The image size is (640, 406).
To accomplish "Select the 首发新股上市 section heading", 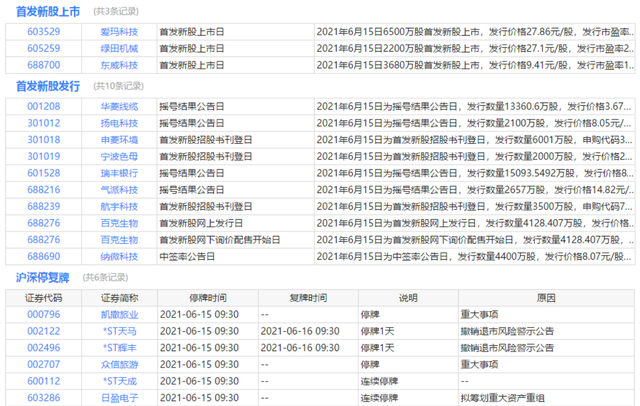I will [x=48, y=12].
